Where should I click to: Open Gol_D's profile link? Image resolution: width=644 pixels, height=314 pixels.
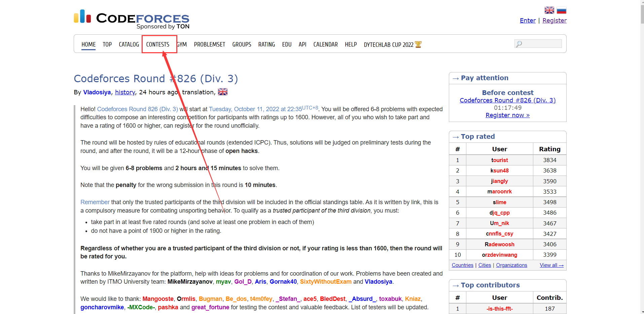(x=243, y=282)
